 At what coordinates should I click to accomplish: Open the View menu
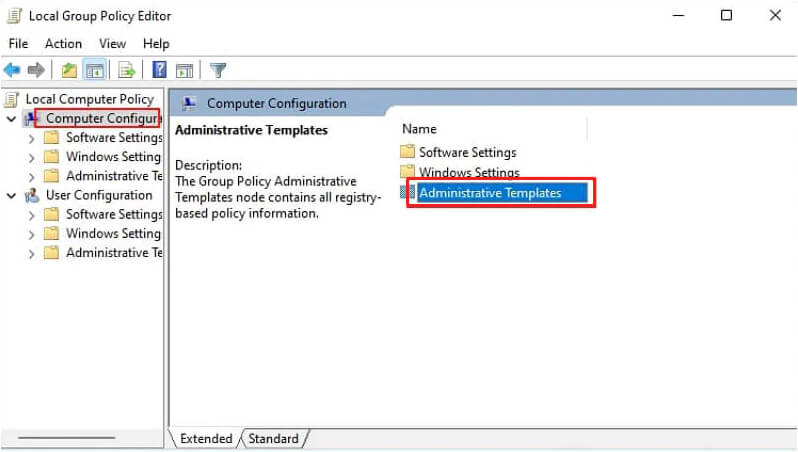pyautogui.click(x=112, y=44)
